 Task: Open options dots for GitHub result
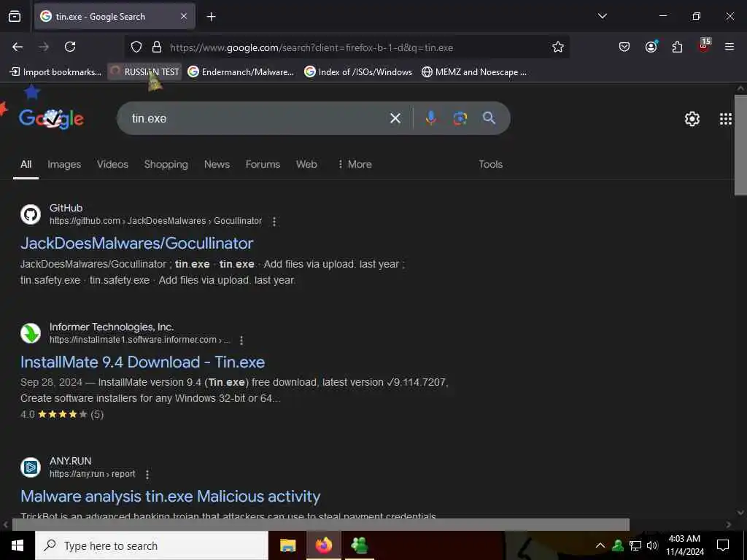click(x=274, y=222)
